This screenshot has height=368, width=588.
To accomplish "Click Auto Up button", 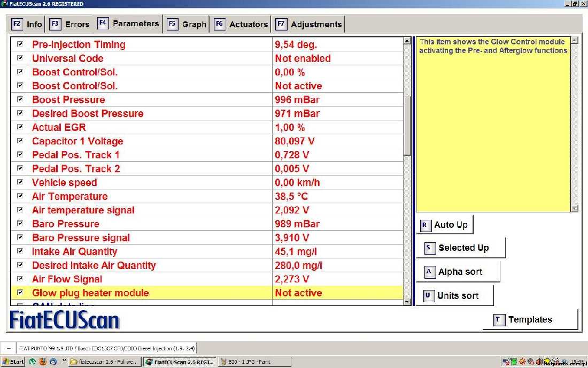I will [445, 225].
